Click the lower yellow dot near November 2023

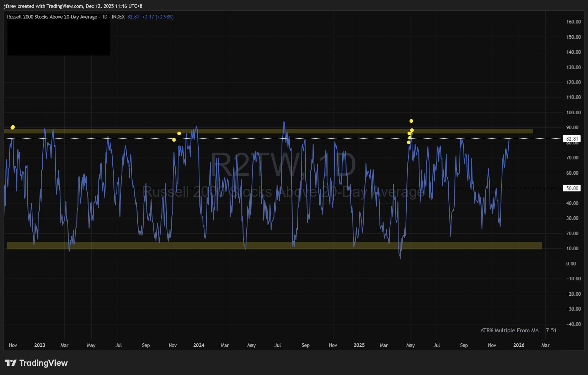tap(174, 140)
